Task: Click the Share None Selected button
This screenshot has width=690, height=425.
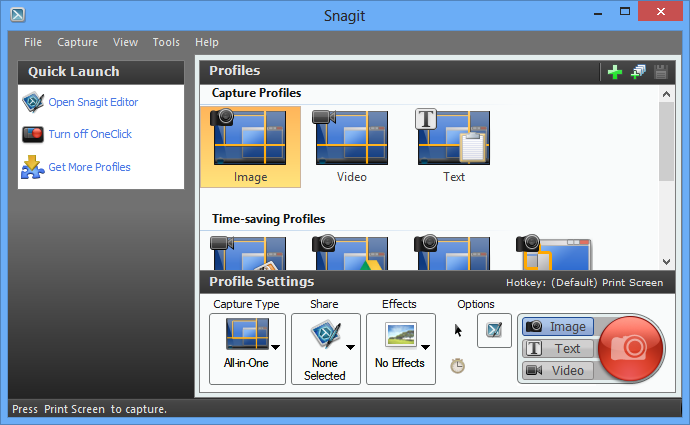Action: (x=326, y=349)
